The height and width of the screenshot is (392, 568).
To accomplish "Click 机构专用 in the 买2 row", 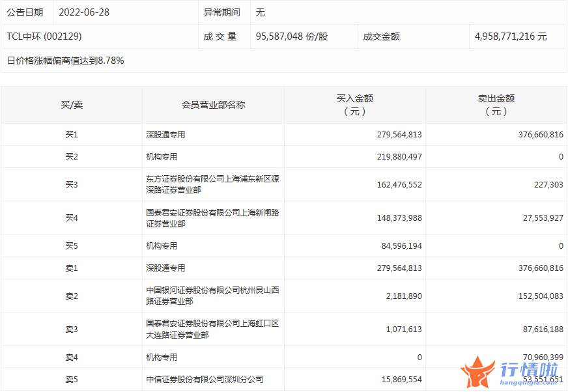I will (x=162, y=156).
